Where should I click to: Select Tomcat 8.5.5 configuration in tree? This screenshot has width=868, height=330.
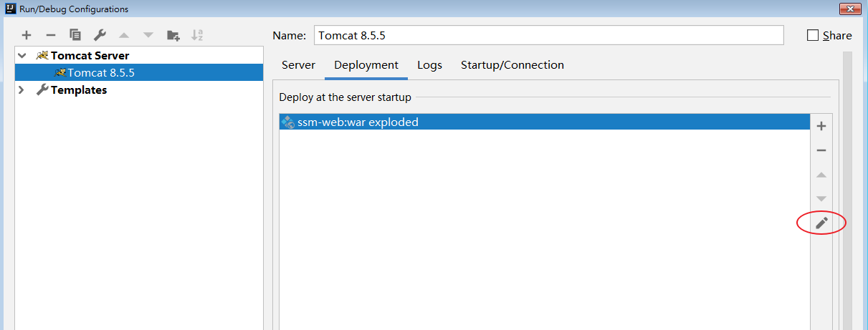pos(100,72)
